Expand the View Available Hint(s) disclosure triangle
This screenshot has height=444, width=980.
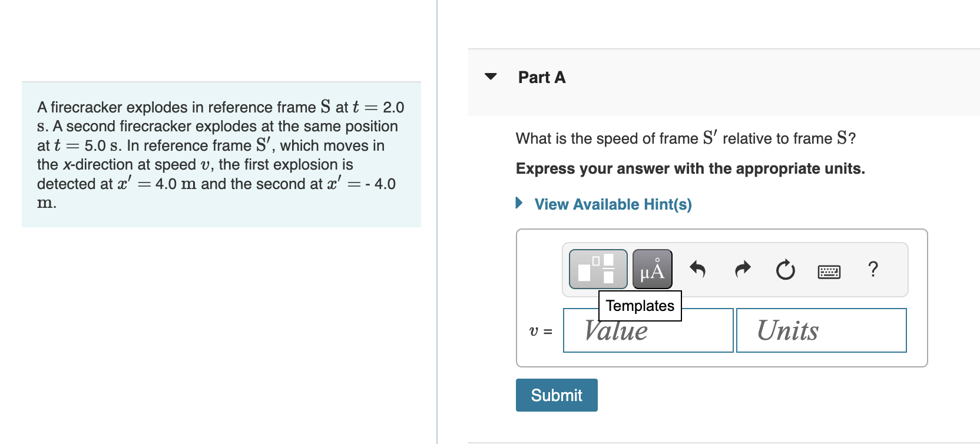tap(519, 204)
